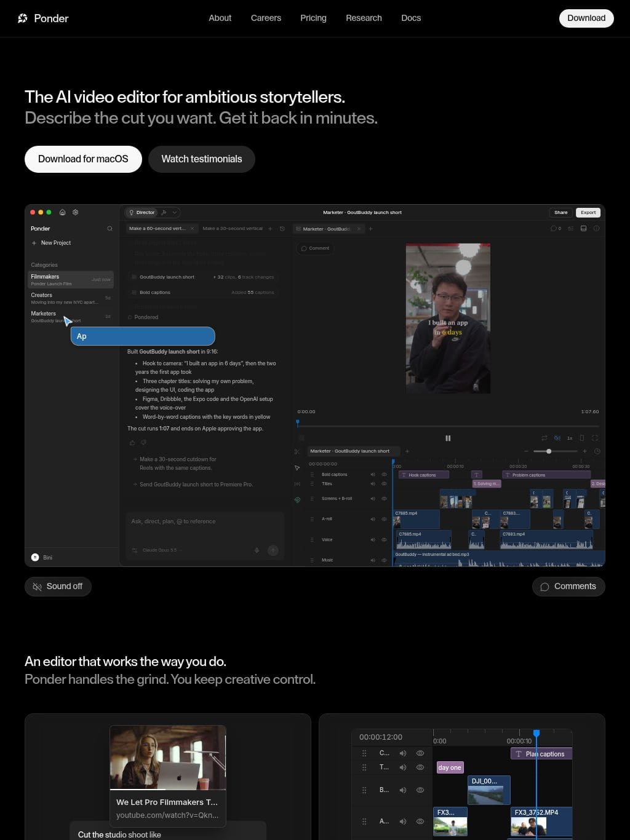630x840 pixels.
Task: Click the microphone icon in the prompt box
Action: [x=257, y=550]
